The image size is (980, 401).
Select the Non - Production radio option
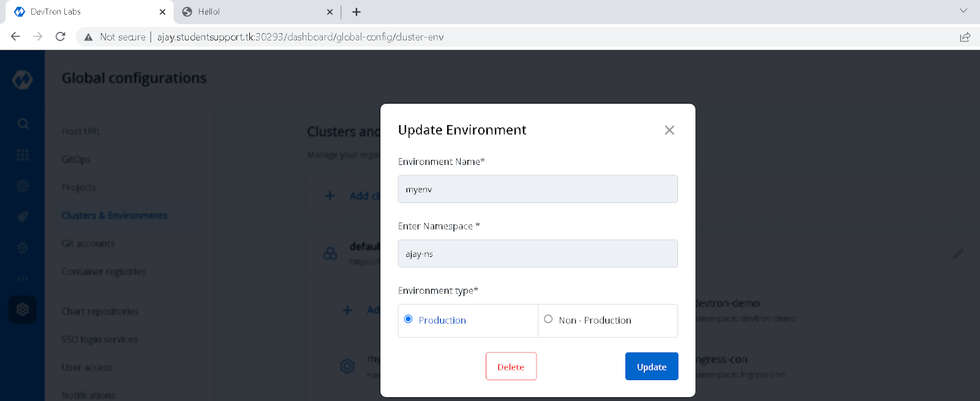pyautogui.click(x=548, y=319)
